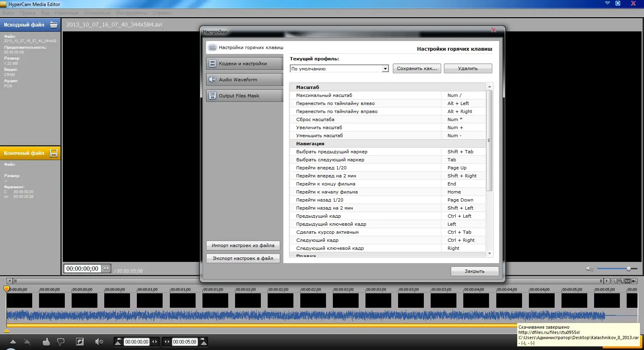
Task: Click the Сохранить как... button
Action: pos(417,68)
